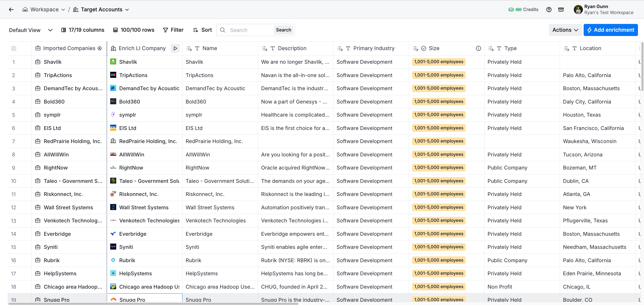The width and height of the screenshot is (644, 305).
Task: Expand the Default View selector
Action: click(31, 30)
